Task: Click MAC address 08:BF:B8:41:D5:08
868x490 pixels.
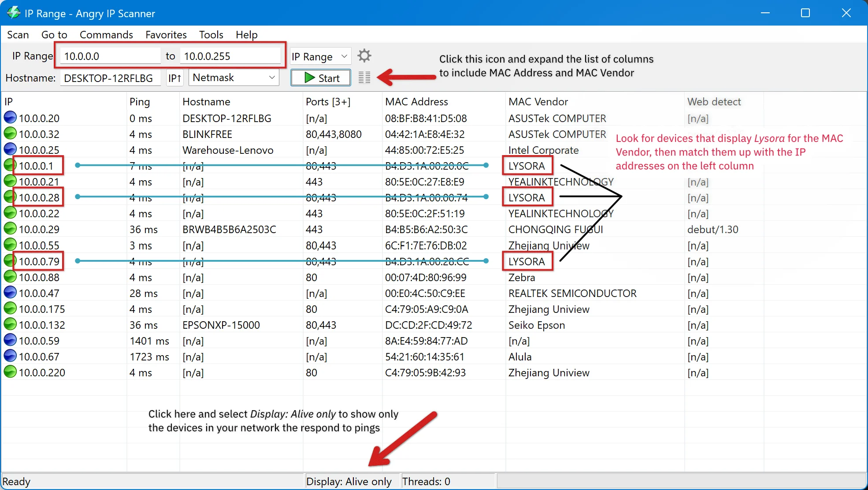Action: [x=426, y=118]
